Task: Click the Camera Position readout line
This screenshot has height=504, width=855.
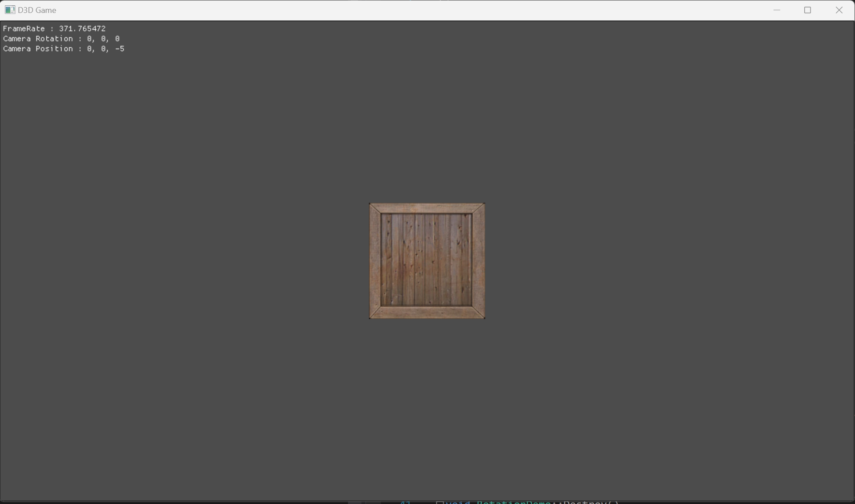Action: tap(64, 49)
